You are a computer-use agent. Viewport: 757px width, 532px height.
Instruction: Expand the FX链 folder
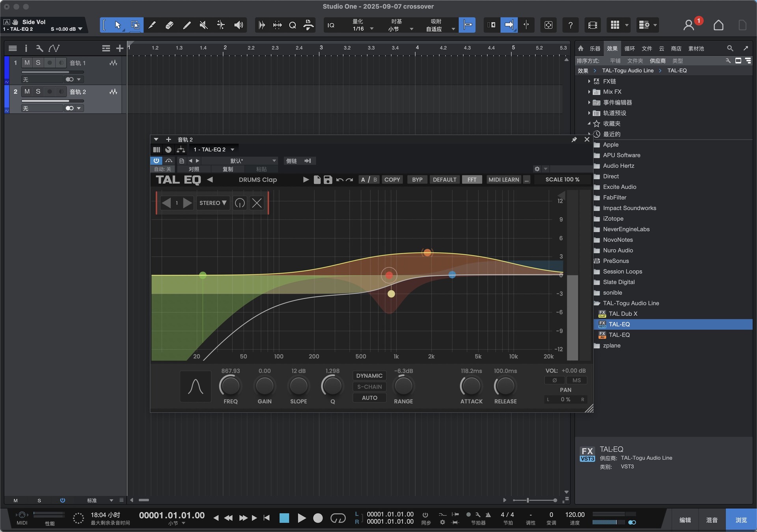click(589, 81)
